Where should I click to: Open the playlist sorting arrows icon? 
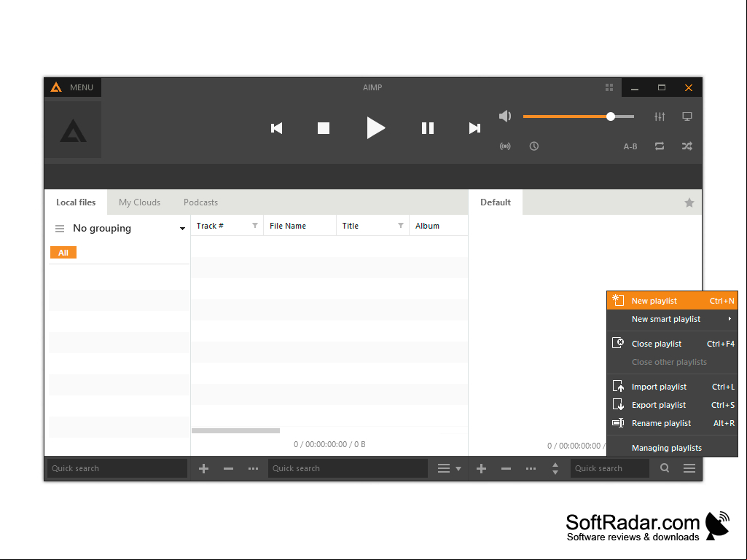[x=555, y=468]
